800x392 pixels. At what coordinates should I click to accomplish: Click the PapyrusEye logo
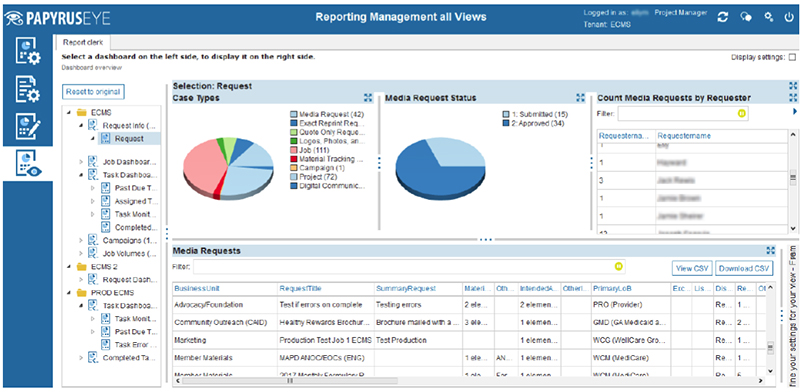pyautogui.click(x=57, y=19)
